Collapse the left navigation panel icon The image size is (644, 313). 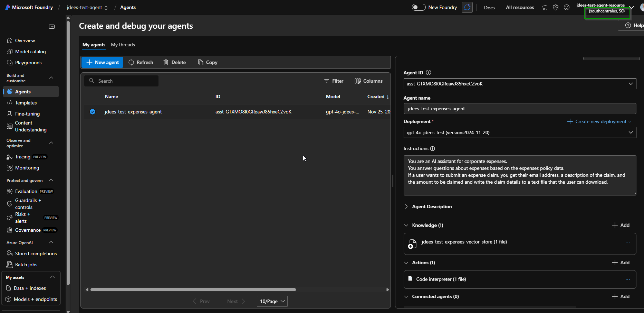point(52,27)
